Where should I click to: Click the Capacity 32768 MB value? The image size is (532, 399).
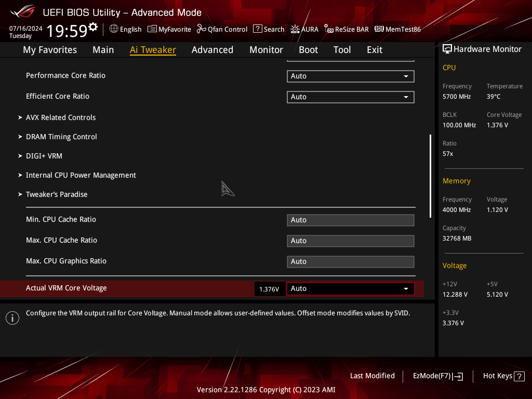pyautogui.click(x=457, y=238)
